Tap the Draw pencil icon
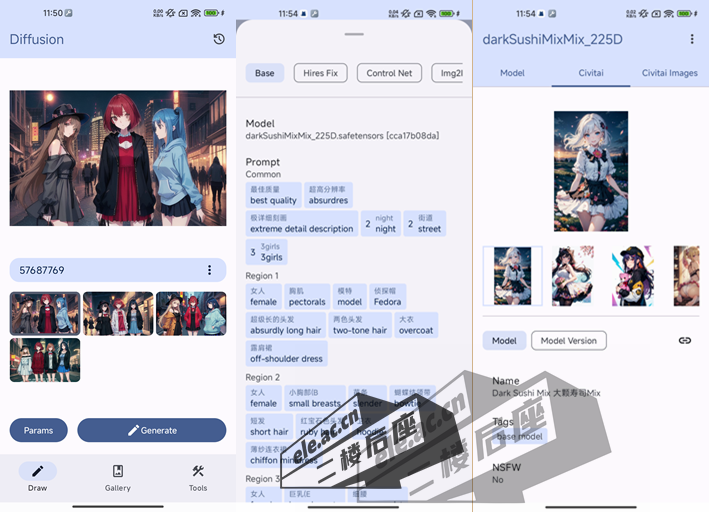Image resolution: width=709 pixels, height=512 pixels. (x=38, y=471)
